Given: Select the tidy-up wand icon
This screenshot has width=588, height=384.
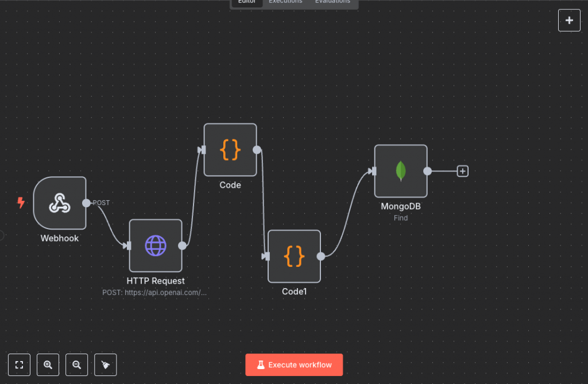Looking at the screenshot, I should click(105, 364).
